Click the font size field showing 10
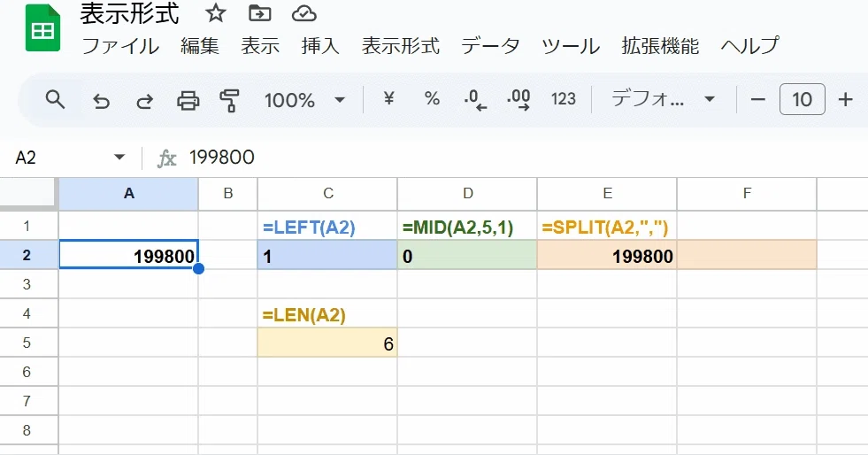This screenshot has height=455, width=868. pos(803,100)
